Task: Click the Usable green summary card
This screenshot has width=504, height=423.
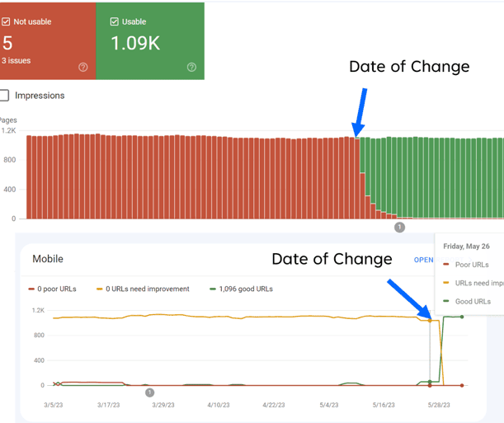Action: pos(150,41)
